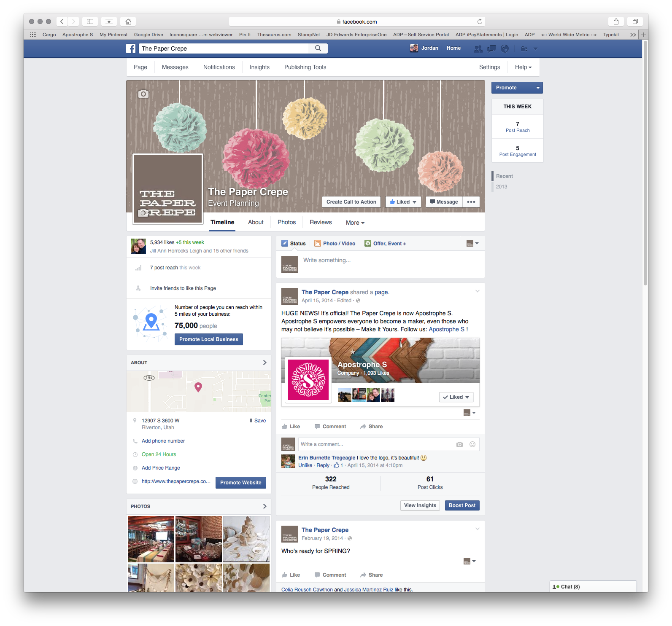Image resolution: width=672 pixels, height=626 pixels.
Task: Click Create Call to Action button
Action: [351, 202]
